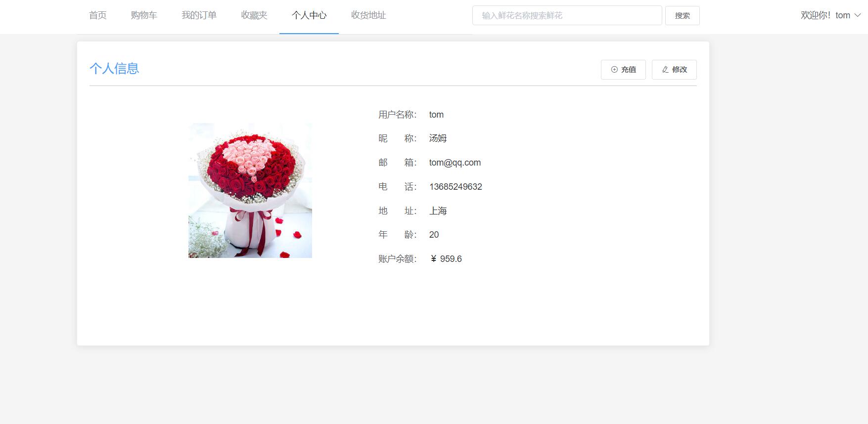Click the 修改 edit button
The width and height of the screenshot is (868, 424).
coord(674,70)
